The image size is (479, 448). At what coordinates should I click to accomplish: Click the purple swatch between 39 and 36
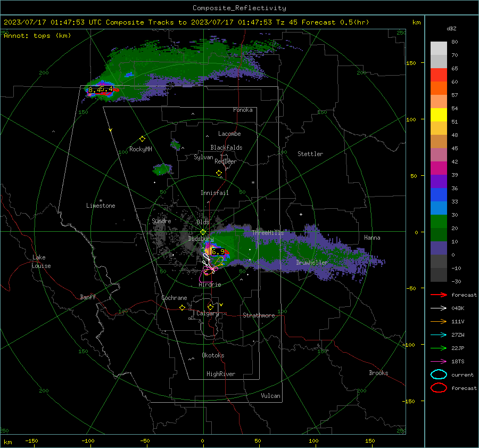[439, 181]
